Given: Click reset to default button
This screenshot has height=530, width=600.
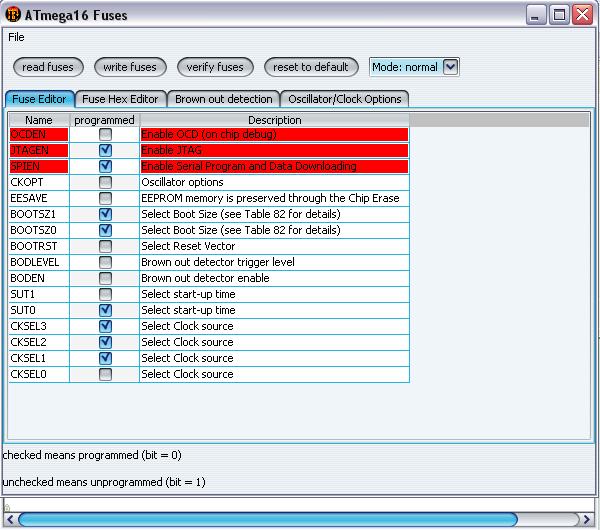Looking at the screenshot, I should pyautogui.click(x=311, y=67).
